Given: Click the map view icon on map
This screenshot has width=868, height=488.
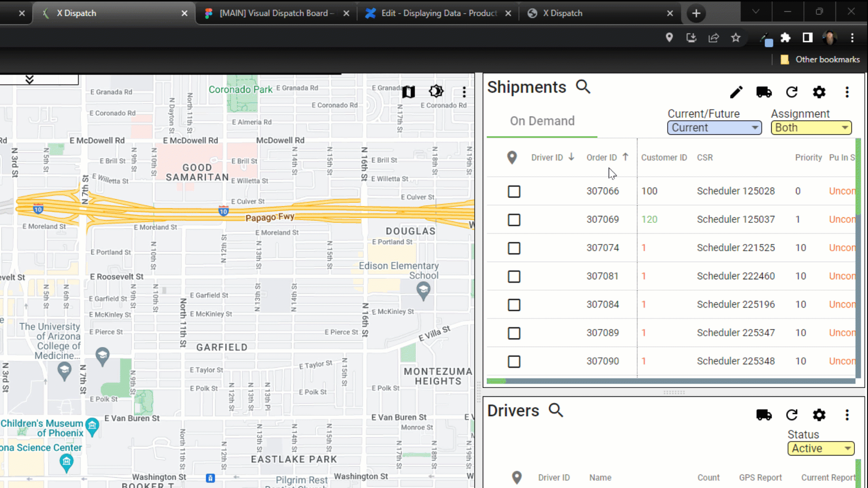Looking at the screenshot, I should pos(408,92).
